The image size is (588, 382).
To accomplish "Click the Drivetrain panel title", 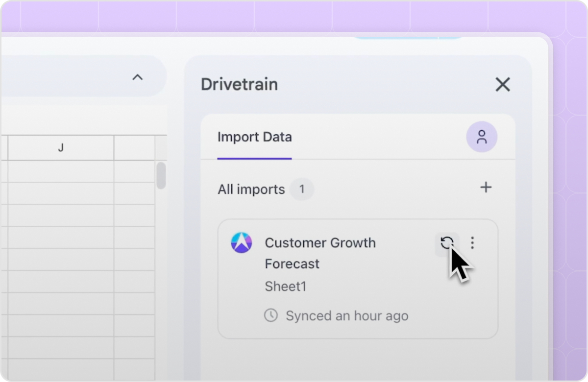I will [x=239, y=84].
